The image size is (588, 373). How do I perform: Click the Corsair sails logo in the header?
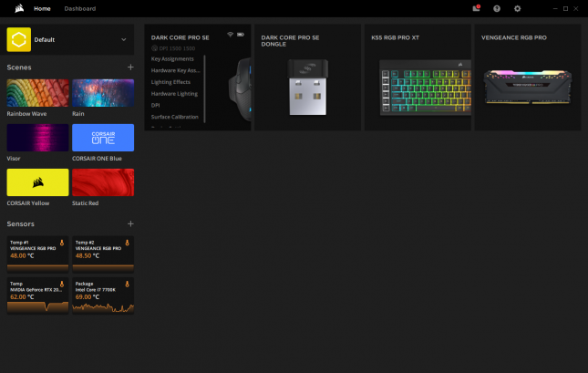point(19,8)
